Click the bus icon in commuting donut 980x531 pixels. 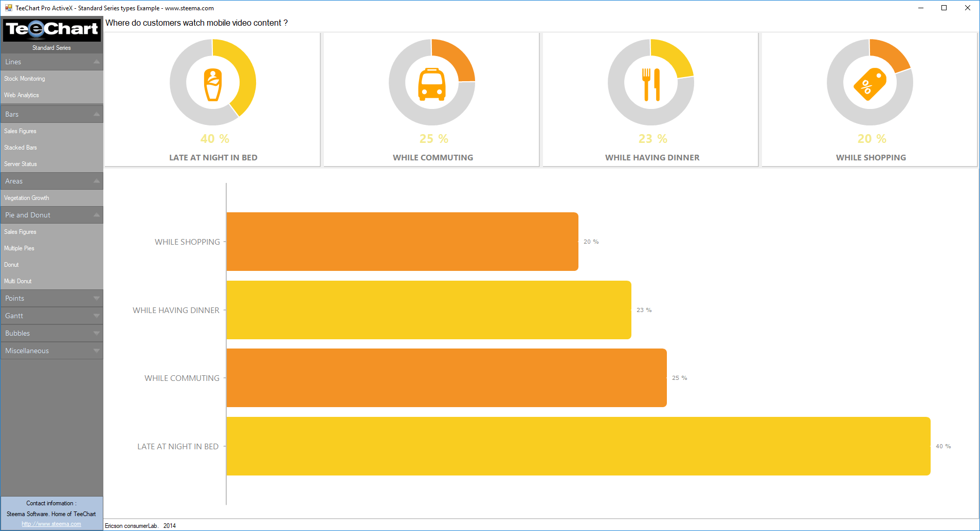coord(432,84)
